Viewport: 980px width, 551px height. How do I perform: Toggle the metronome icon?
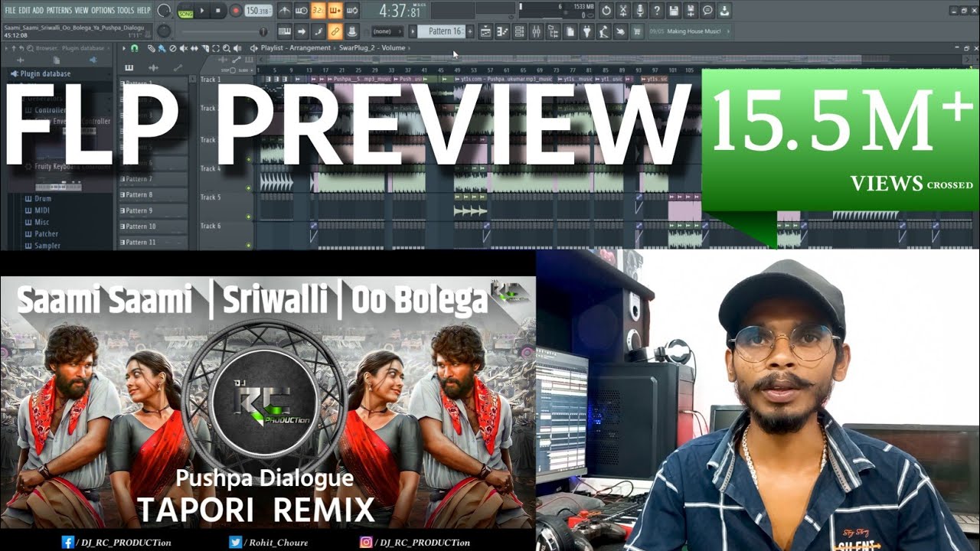[x=284, y=11]
